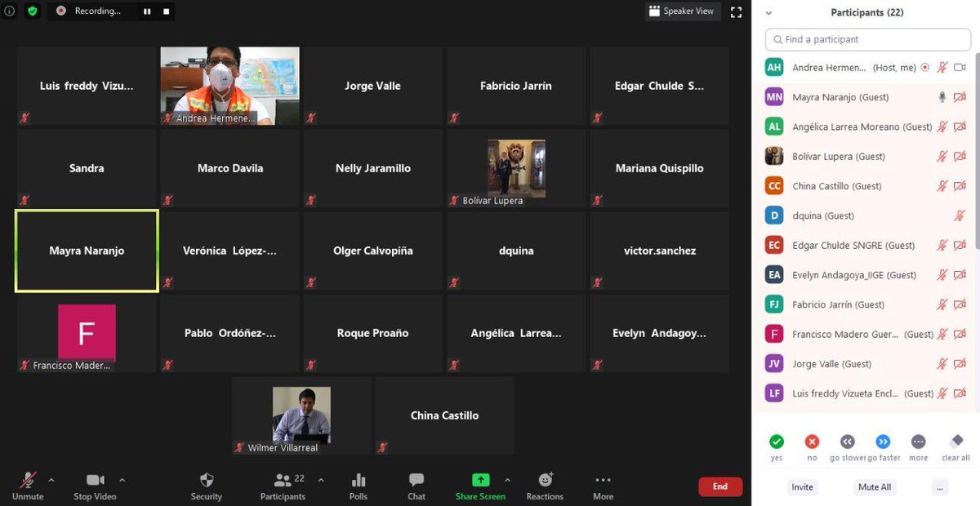Stop the video camera
The width and height of the screenshot is (980, 506).
pos(95,486)
